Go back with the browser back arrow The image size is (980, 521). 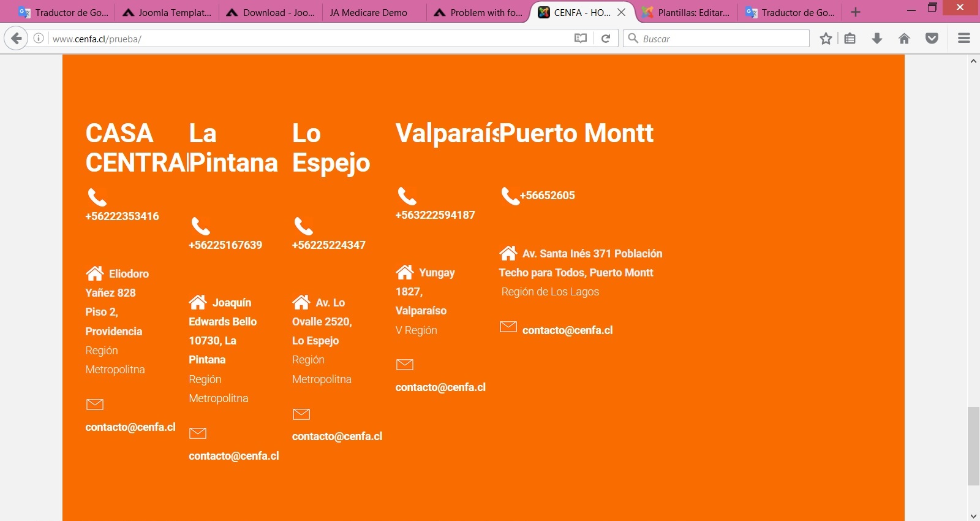17,39
